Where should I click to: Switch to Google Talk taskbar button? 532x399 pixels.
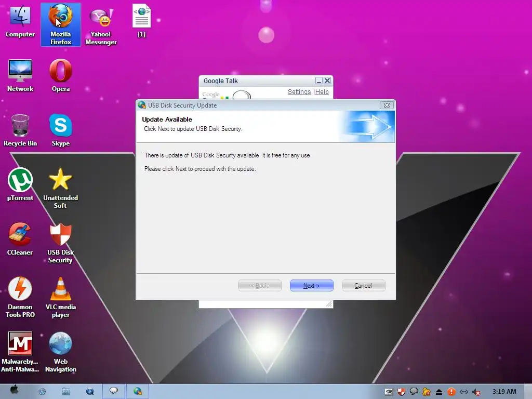[x=114, y=391]
